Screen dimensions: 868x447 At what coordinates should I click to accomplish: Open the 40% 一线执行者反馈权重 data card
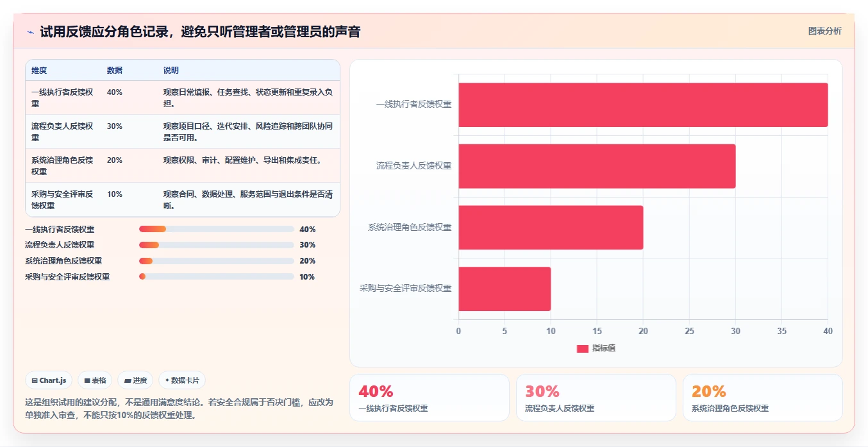point(430,398)
